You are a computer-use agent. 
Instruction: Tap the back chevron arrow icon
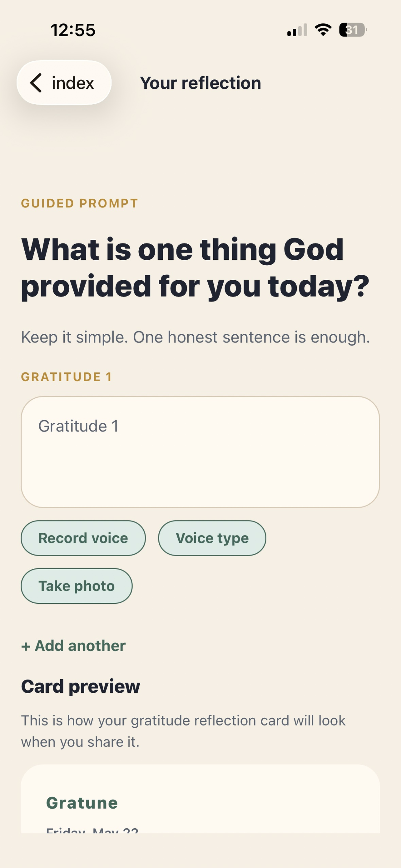click(36, 83)
